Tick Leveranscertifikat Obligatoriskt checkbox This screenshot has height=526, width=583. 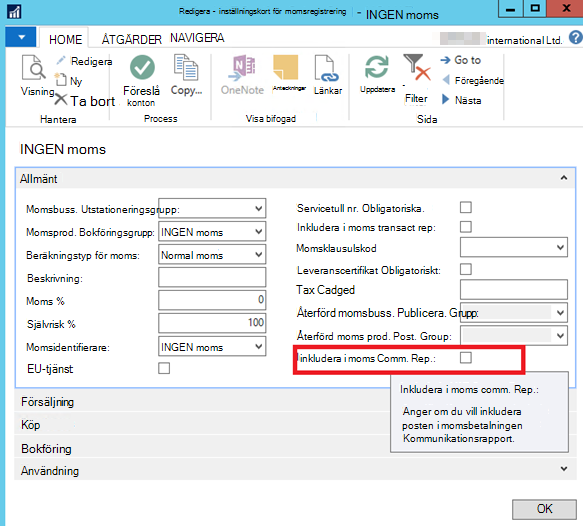tap(466, 269)
